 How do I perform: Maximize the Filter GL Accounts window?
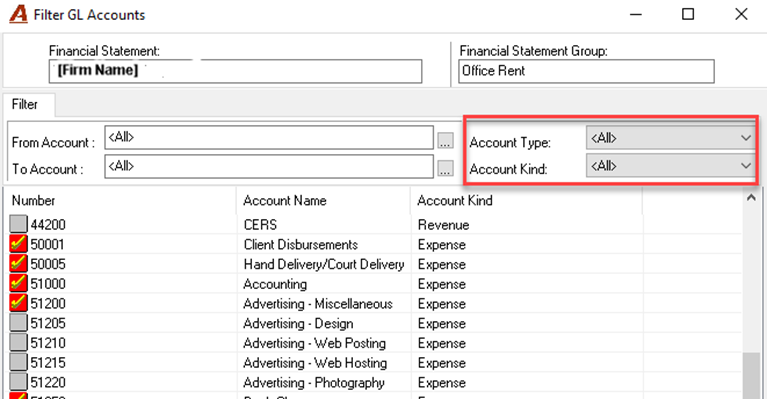point(688,14)
